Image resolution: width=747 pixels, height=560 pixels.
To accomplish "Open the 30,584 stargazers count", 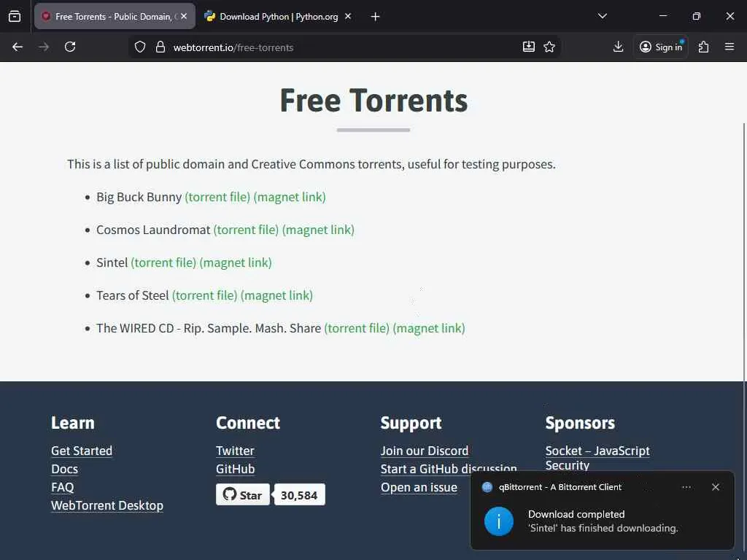I will click(299, 495).
